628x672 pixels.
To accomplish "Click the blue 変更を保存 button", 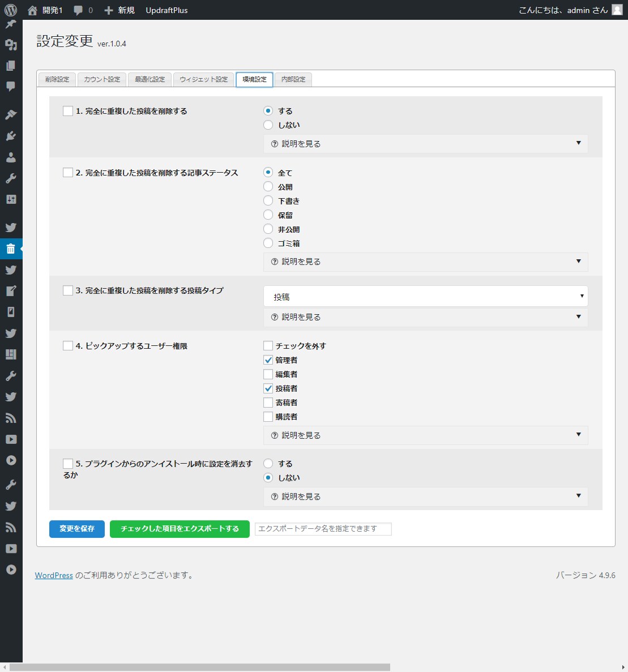I will pyautogui.click(x=77, y=529).
